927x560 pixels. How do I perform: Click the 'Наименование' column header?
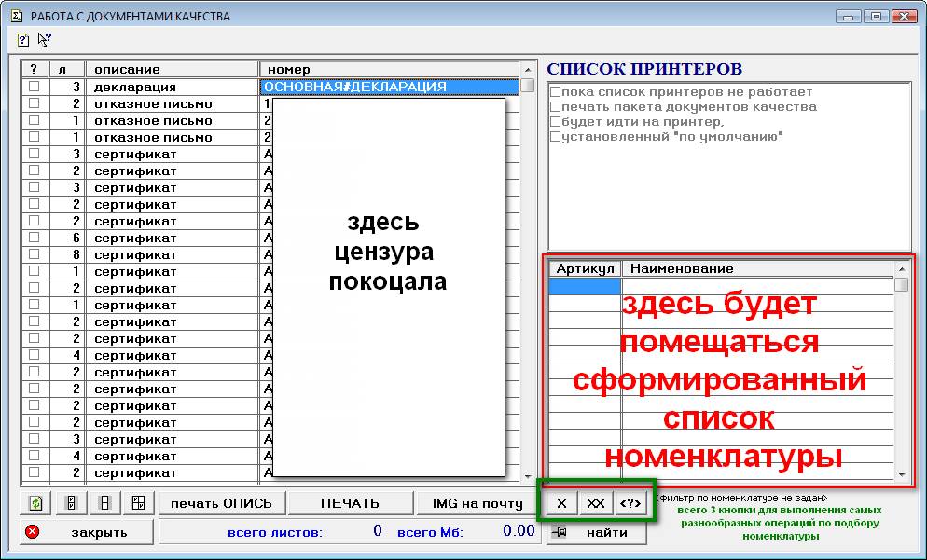(758, 268)
